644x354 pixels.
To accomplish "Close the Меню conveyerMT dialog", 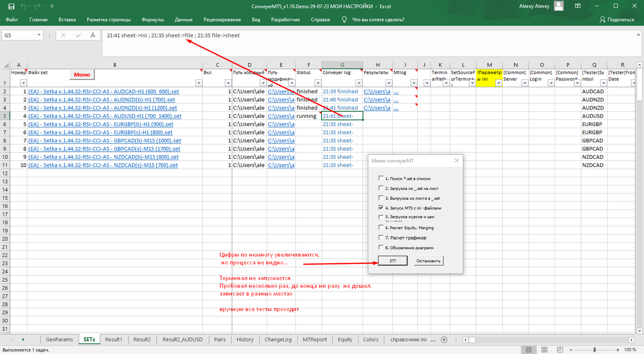I will [456, 161].
